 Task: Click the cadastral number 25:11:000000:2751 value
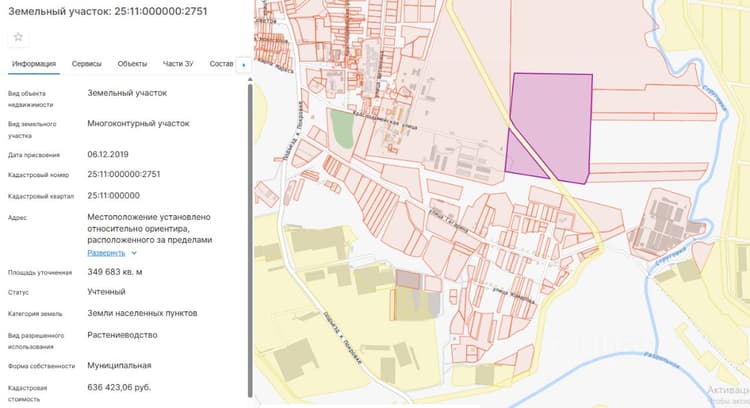click(x=124, y=174)
